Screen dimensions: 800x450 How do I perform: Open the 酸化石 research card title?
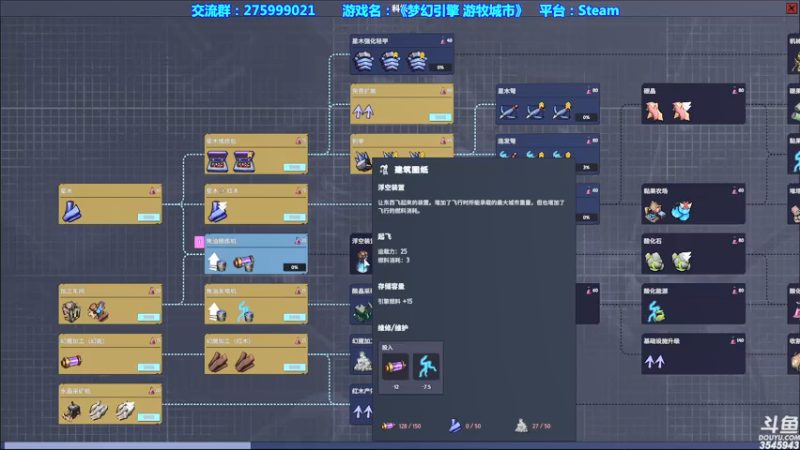pos(653,241)
